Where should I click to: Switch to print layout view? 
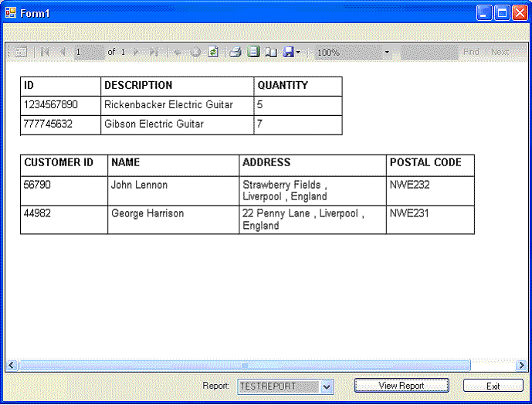pos(253,52)
